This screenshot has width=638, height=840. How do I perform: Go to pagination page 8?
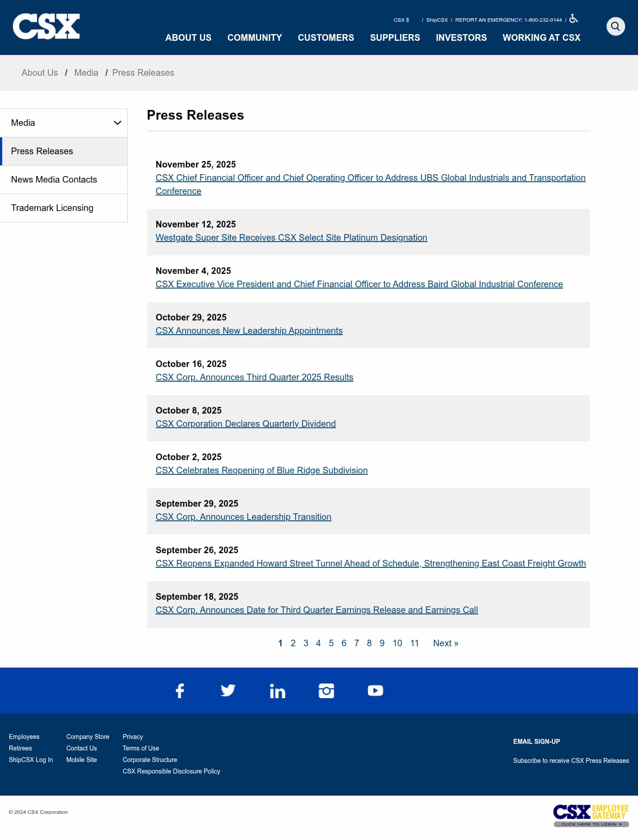[x=369, y=643]
